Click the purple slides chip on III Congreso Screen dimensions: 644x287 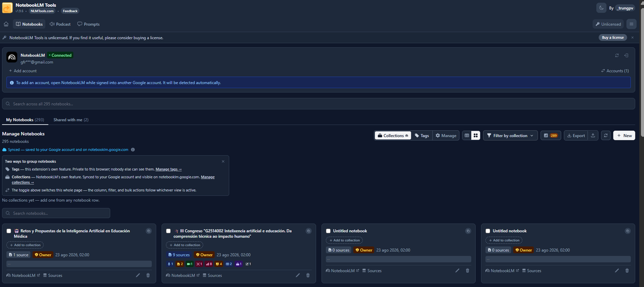(x=238, y=263)
